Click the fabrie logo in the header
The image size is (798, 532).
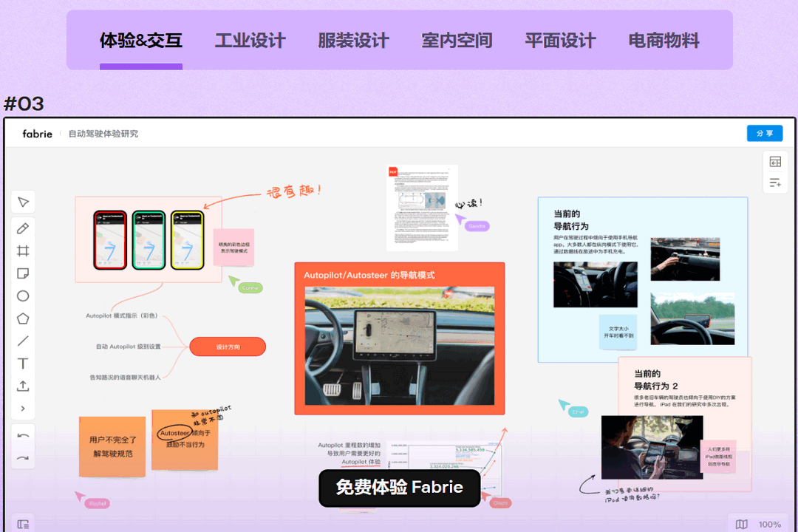37,134
